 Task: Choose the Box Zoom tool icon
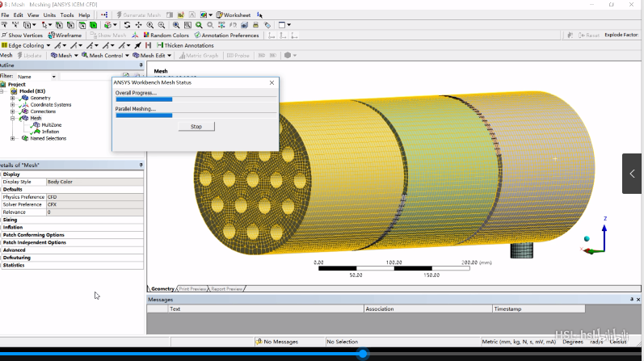coord(162,25)
